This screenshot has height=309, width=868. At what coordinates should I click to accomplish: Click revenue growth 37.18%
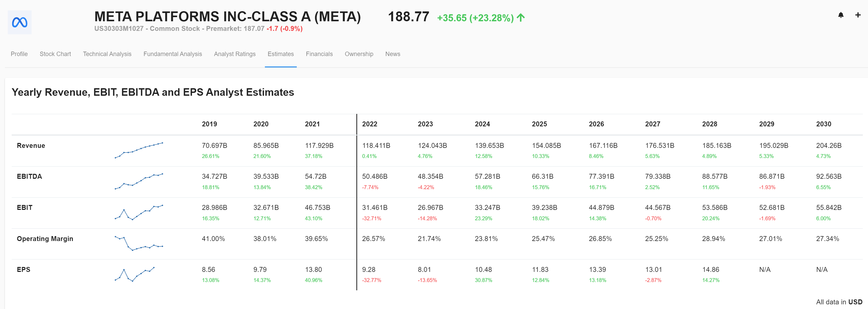pyautogui.click(x=313, y=156)
